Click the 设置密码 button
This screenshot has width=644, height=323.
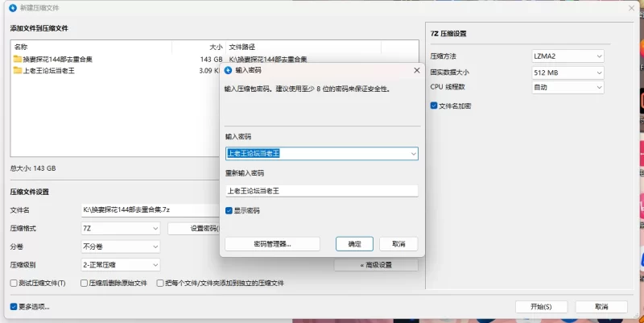(x=193, y=229)
